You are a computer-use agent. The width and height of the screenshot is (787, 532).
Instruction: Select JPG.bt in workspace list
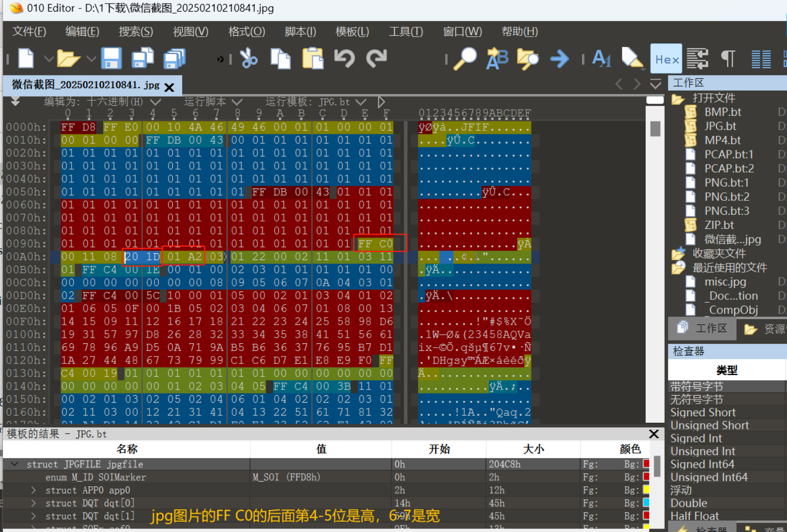click(x=720, y=126)
